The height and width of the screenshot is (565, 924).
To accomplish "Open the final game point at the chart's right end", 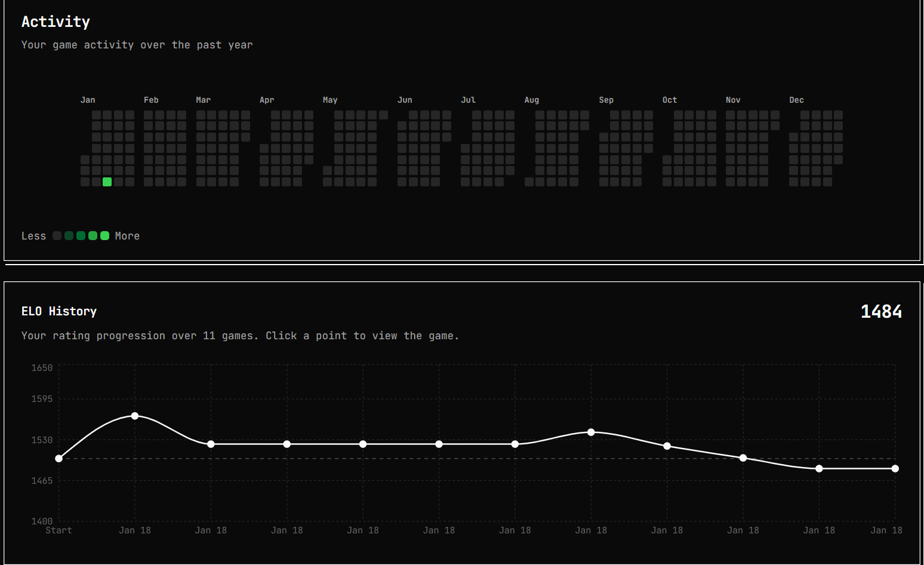I will (x=895, y=469).
